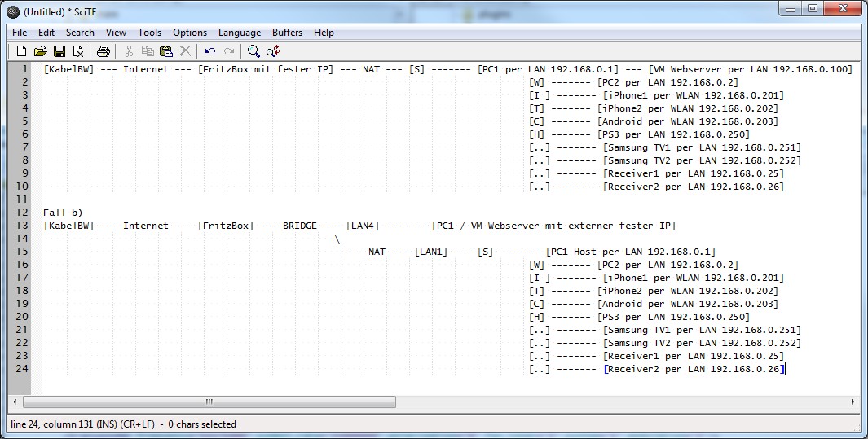Viewport: 868px width, 439px height.
Task: Open the Options menu
Action: [190, 33]
